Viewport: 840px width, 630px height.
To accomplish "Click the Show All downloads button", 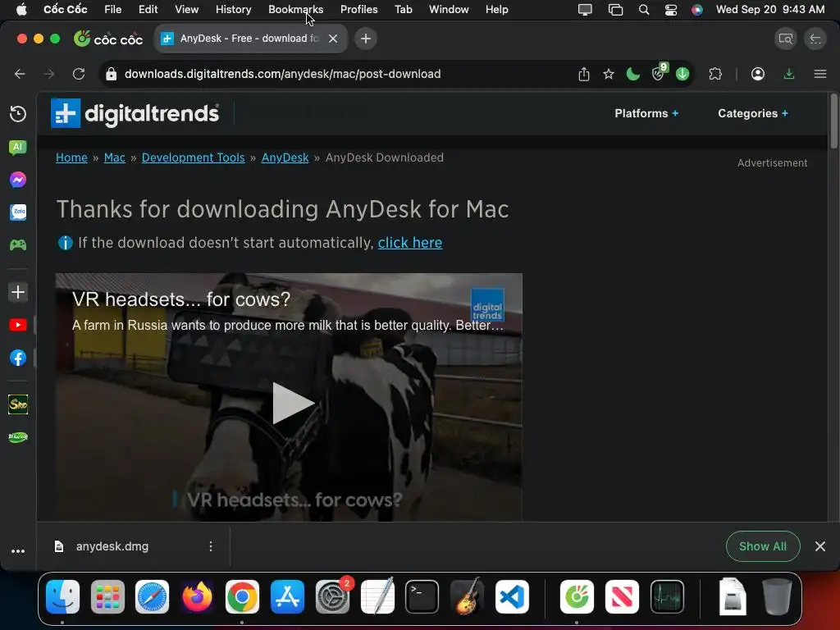I will [x=762, y=546].
